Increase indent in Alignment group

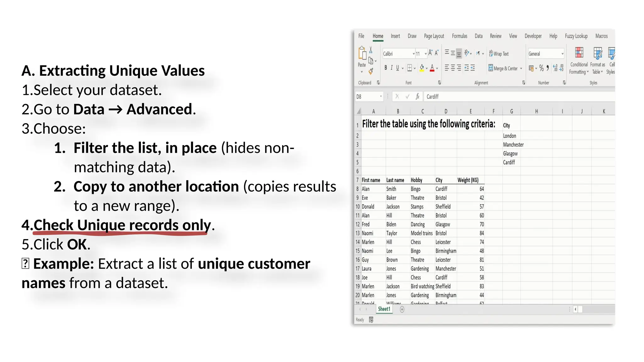(x=473, y=68)
